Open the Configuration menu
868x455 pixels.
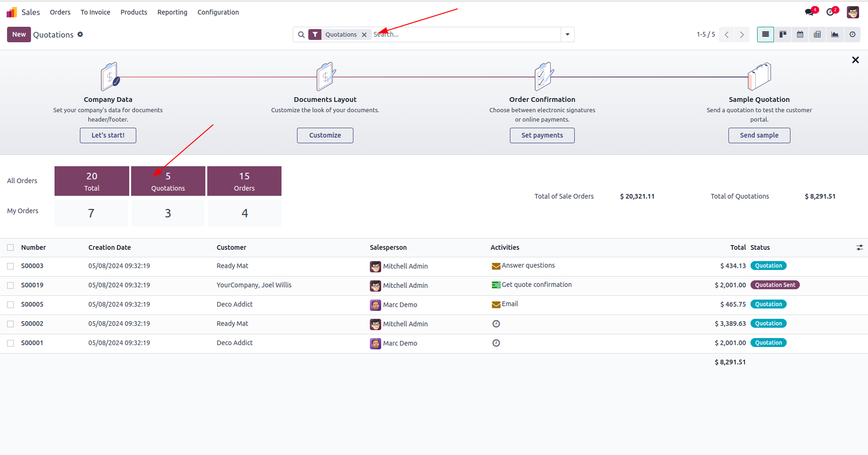[218, 12]
